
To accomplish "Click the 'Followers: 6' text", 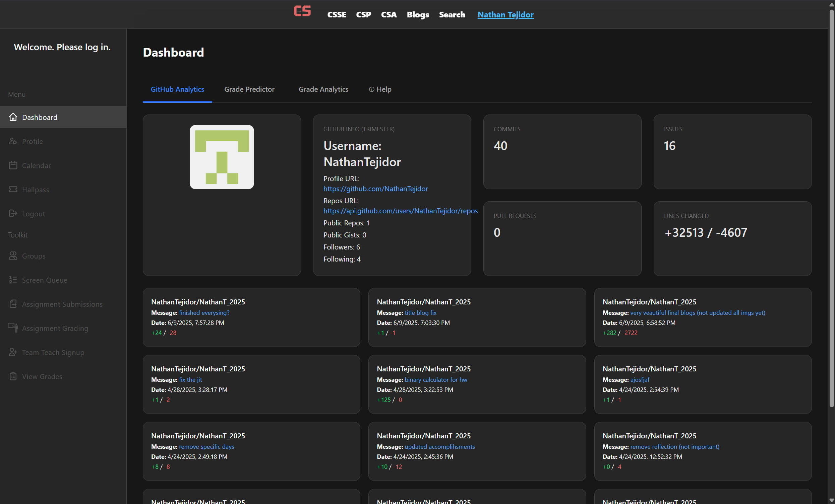I will coord(342,247).
